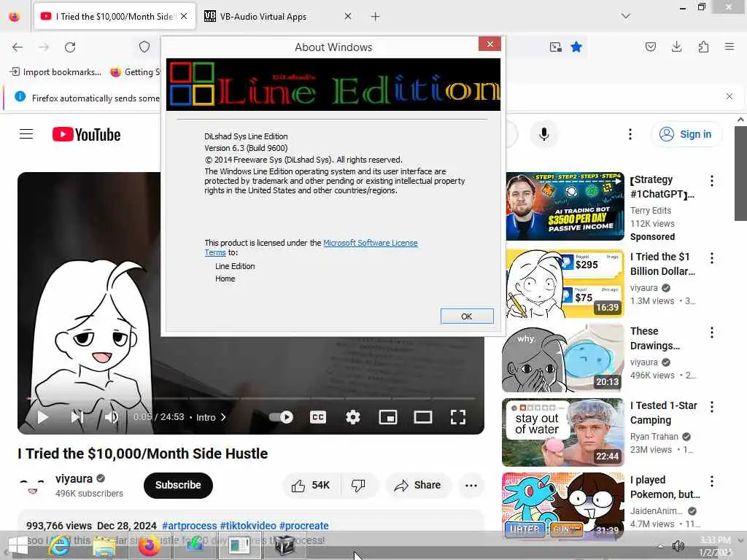Open options menu for I played Pokemon video

coord(711,481)
